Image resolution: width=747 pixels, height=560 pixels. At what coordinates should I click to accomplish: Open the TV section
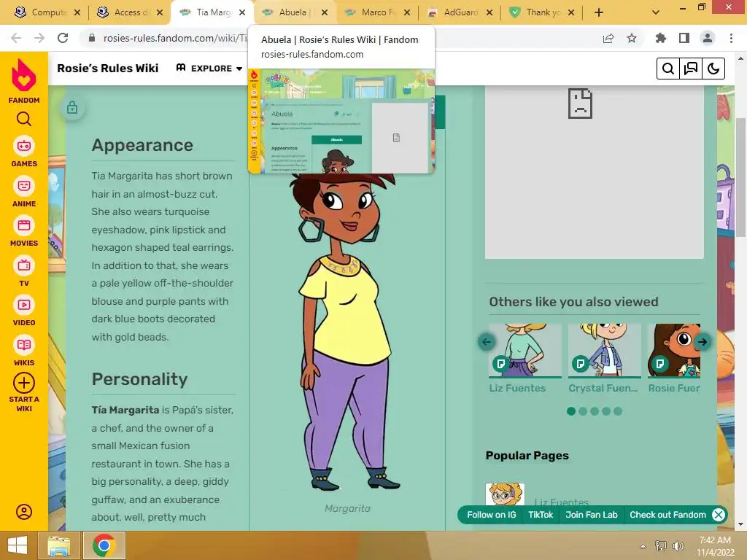click(24, 272)
